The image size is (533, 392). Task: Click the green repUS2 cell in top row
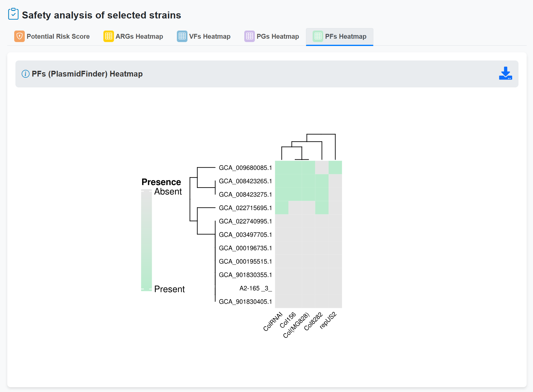pyautogui.click(x=335, y=168)
